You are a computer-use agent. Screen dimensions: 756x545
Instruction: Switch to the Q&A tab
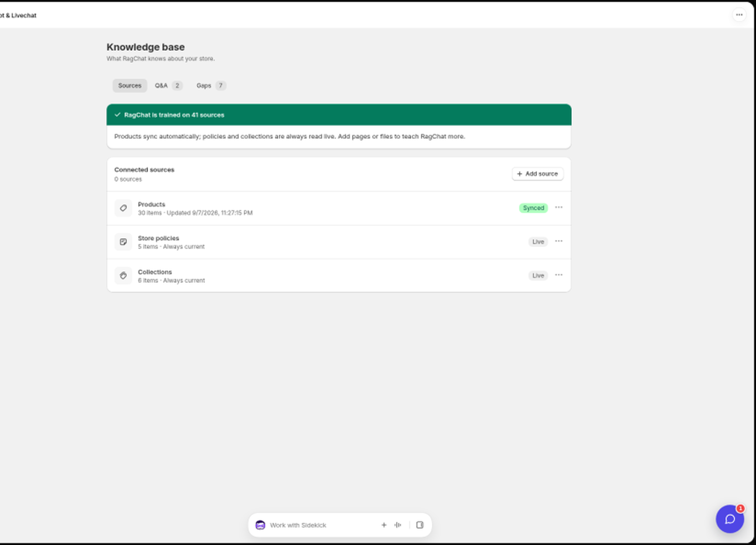tap(168, 85)
